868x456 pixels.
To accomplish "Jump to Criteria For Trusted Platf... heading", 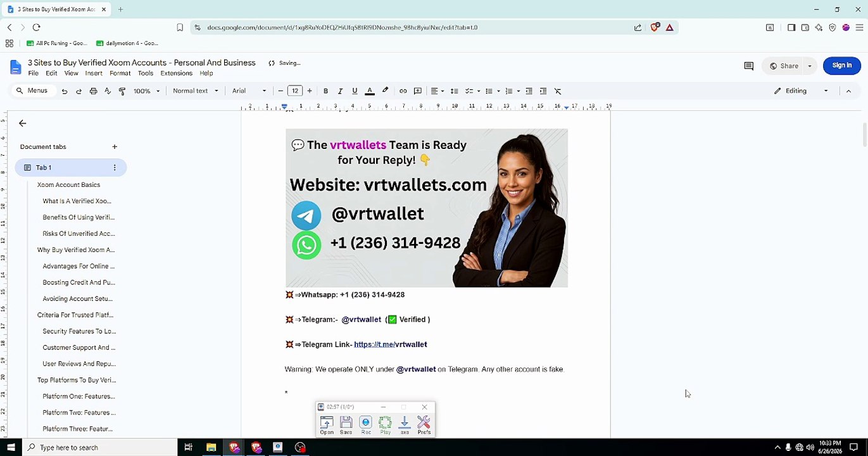I will point(75,315).
